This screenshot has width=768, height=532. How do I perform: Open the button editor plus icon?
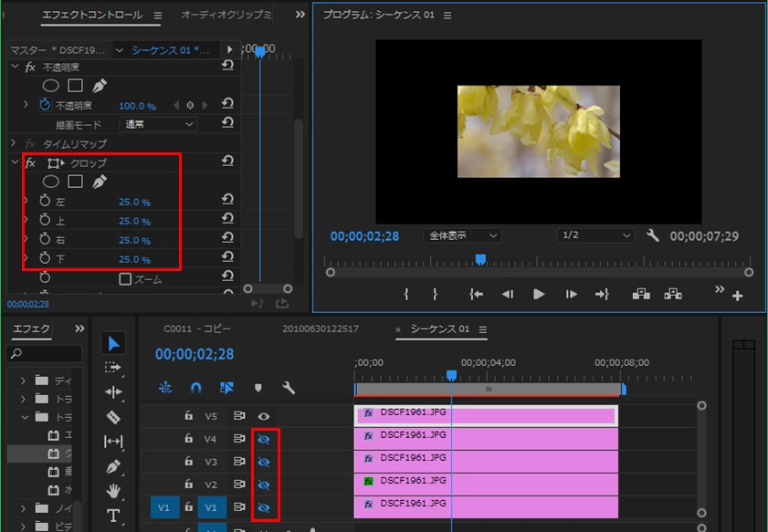coord(738,296)
